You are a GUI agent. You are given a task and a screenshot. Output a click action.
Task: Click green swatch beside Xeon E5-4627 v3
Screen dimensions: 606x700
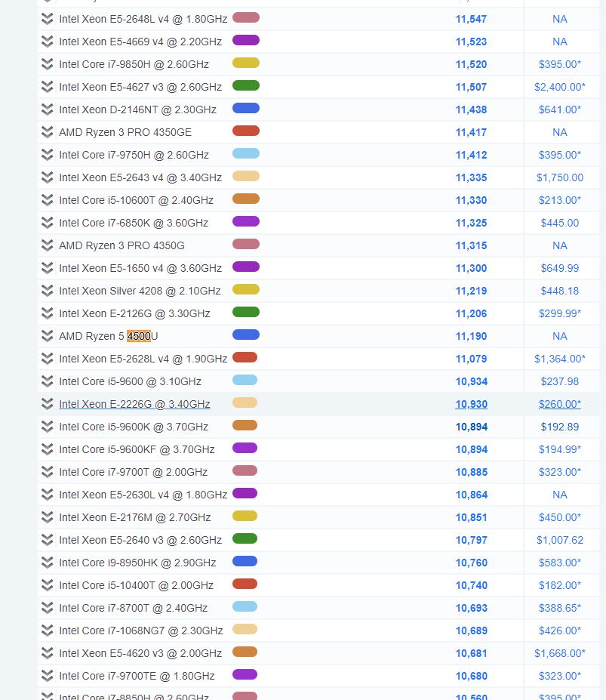pyautogui.click(x=246, y=86)
